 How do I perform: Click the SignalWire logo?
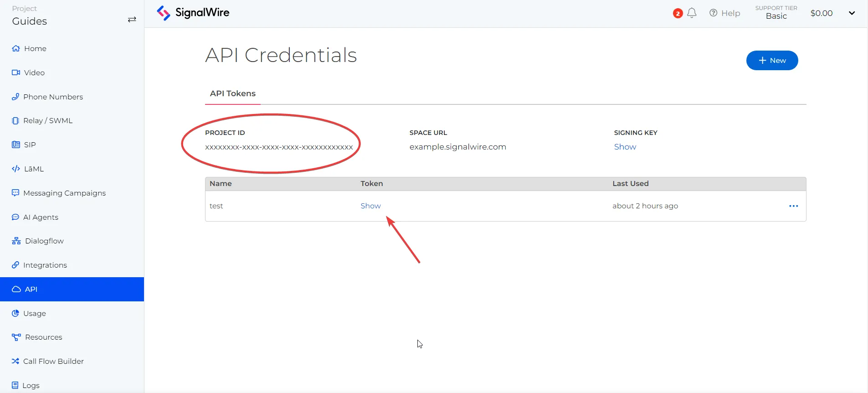tap(193, 13)
